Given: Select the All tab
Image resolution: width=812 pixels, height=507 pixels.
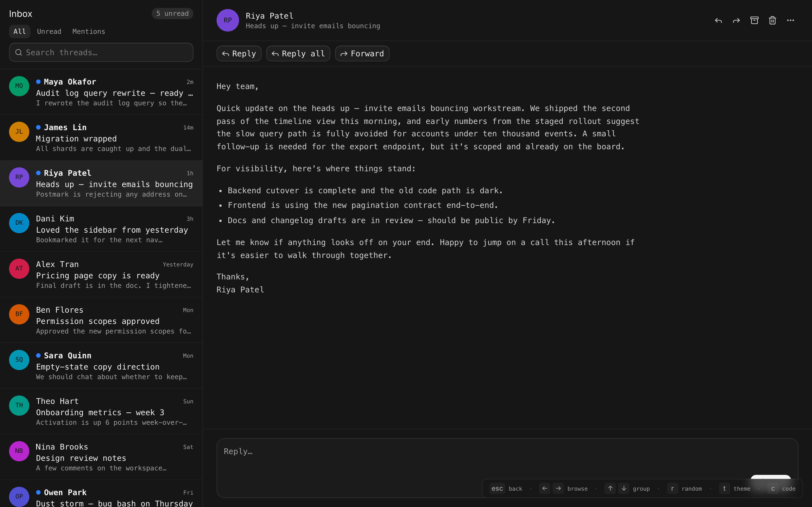Looking at the screenshot, I should (19, 32).
